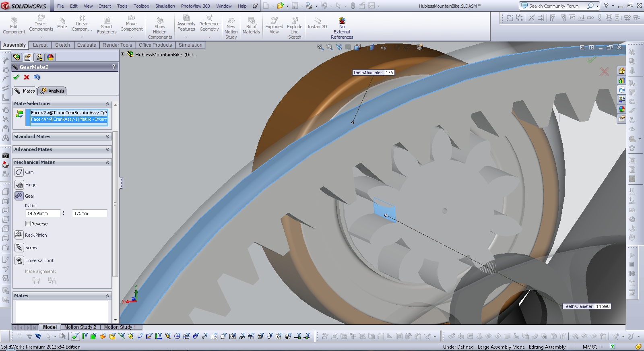This screenshot has height=351, width=644.
Task: Open GearMate2 help question mark
Action: point(114,67)
